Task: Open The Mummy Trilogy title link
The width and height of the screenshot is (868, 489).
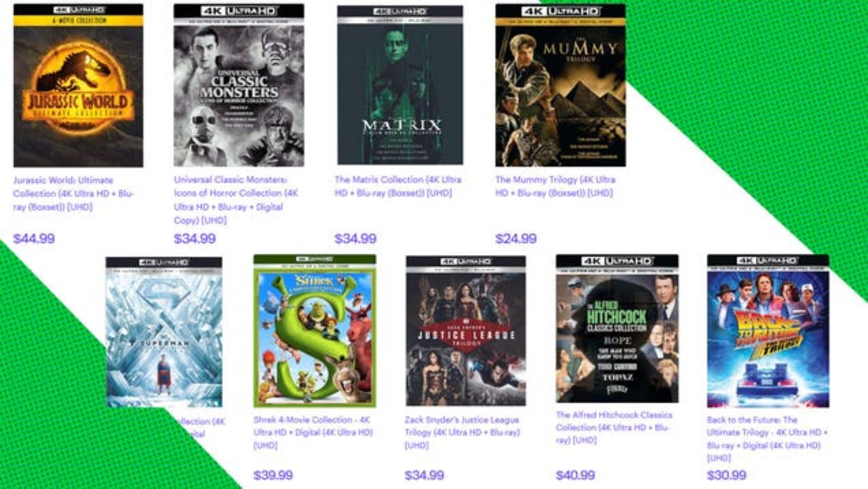Action: click(555, 186)
